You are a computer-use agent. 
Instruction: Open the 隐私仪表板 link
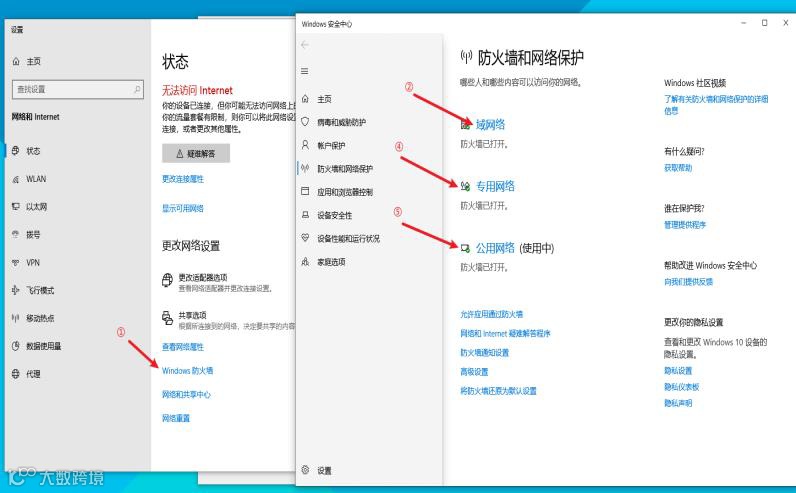681,387
